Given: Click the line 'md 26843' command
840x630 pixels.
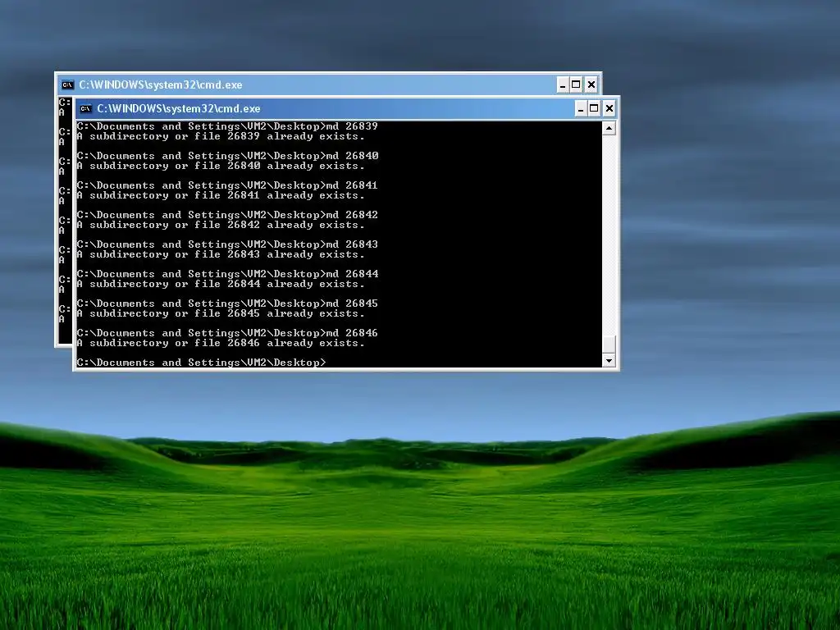Looking at the screenshot, I should coord(227,244).
